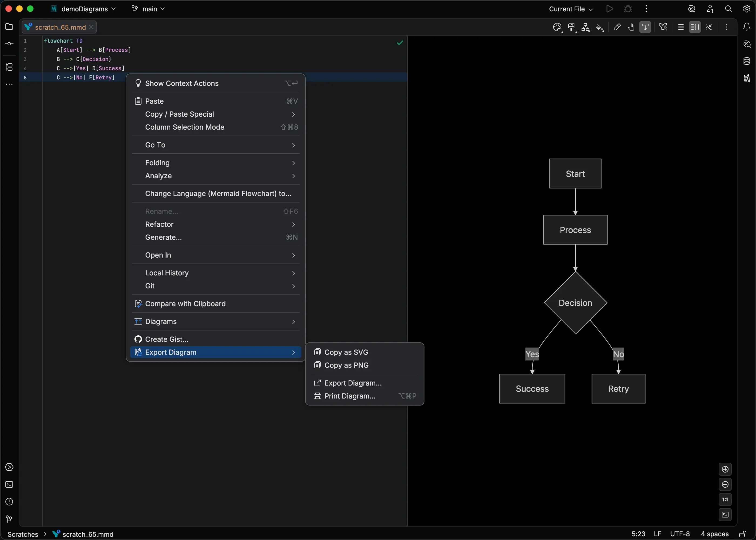
Task: Open the Database tool window
Action: coord(747,61)
